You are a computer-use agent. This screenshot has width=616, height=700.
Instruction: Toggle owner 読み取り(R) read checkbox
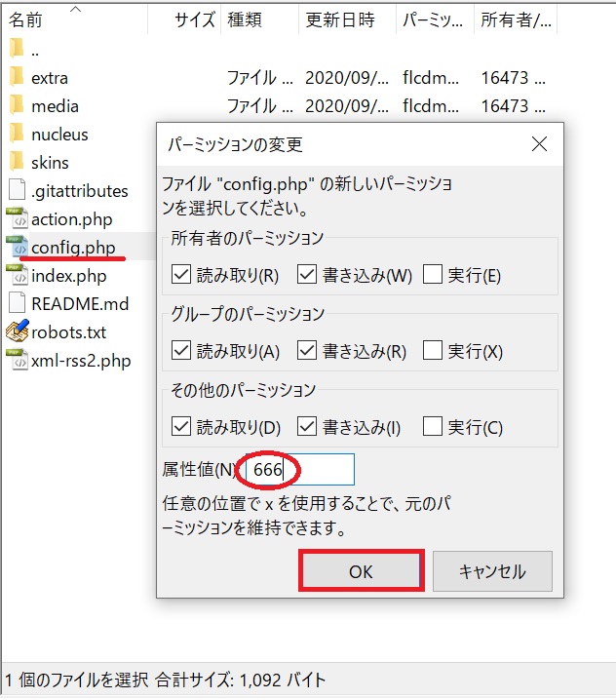click(180, 274)
